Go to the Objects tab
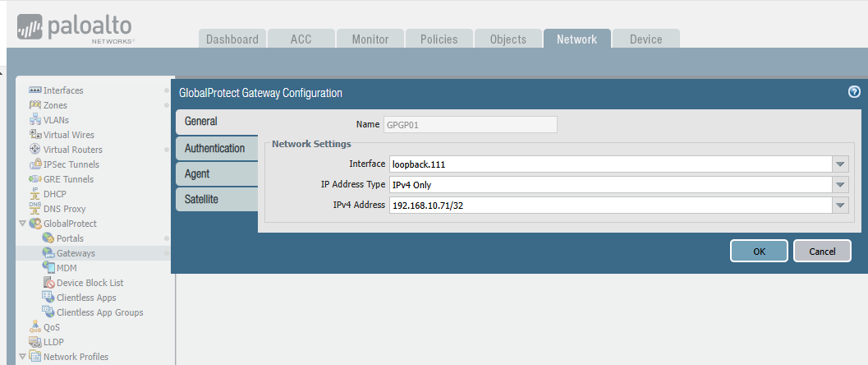868x365 pixels. [508, 39]
